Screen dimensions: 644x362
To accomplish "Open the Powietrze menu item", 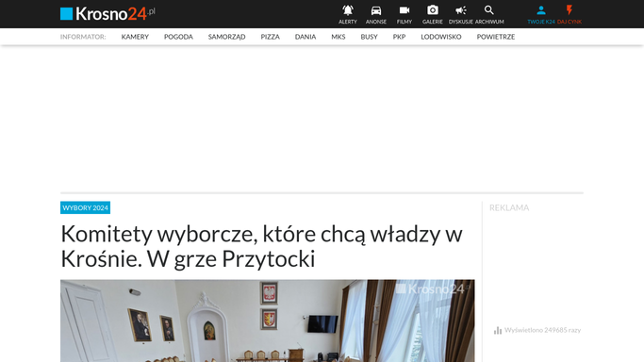I will point(496,37).
